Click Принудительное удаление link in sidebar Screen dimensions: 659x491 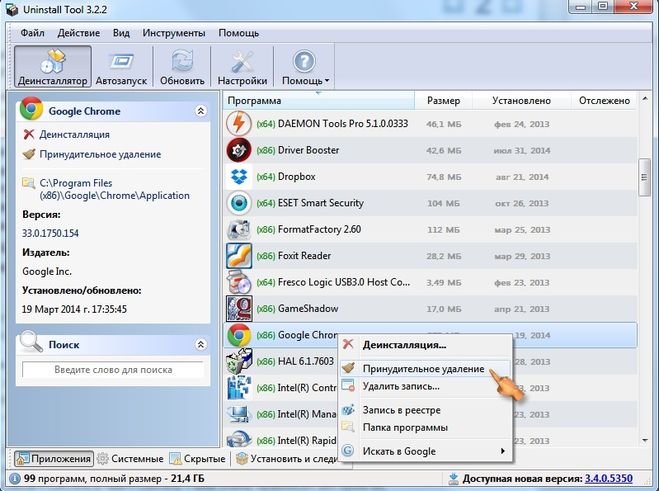(100, 154)
